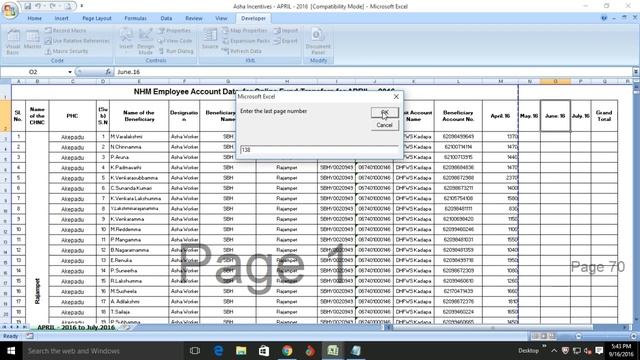
Task: Toggle Use Relative References
Action: [77, 41]
